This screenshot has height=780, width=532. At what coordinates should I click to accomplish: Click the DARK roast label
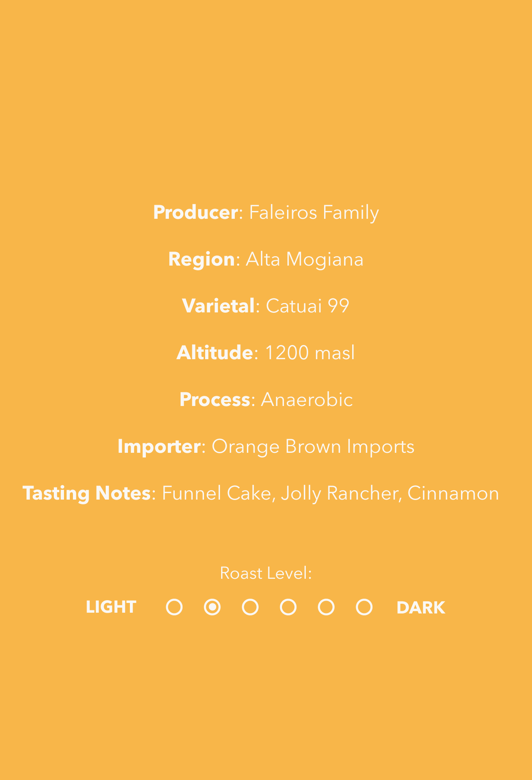point(420,608)
